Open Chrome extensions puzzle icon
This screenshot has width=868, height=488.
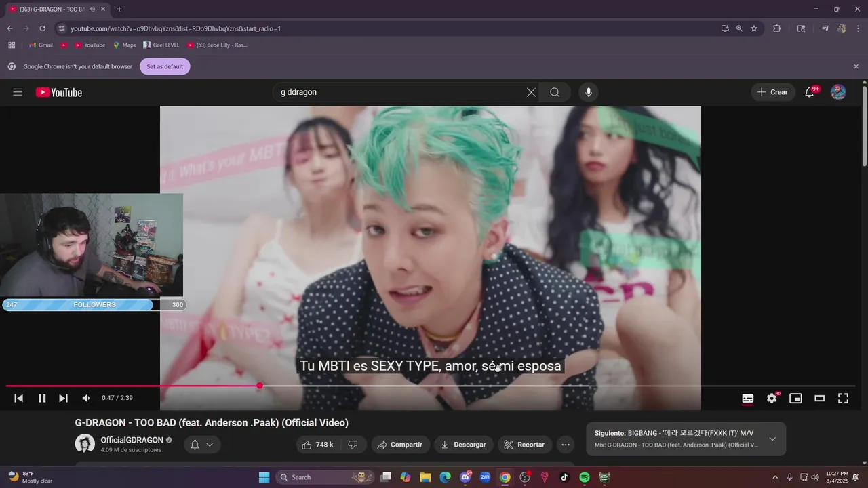point(777,28)
